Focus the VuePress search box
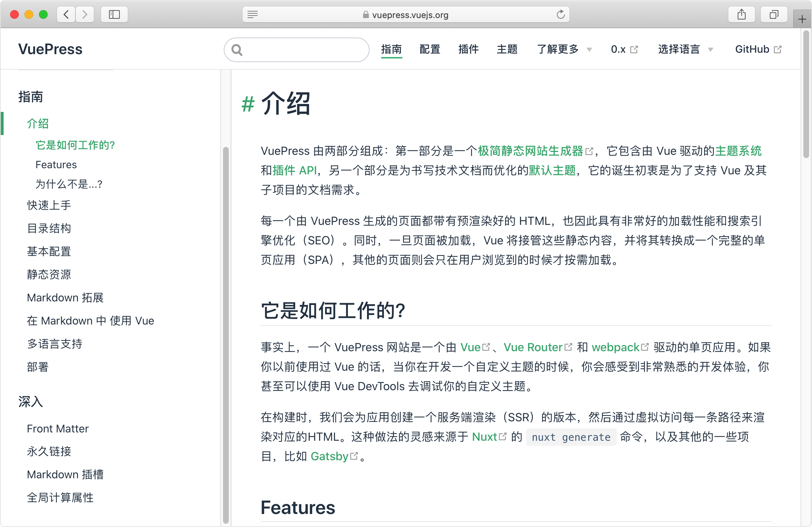Image resolution: width=812 pixels, height=527 pixels. pos(297,50)
